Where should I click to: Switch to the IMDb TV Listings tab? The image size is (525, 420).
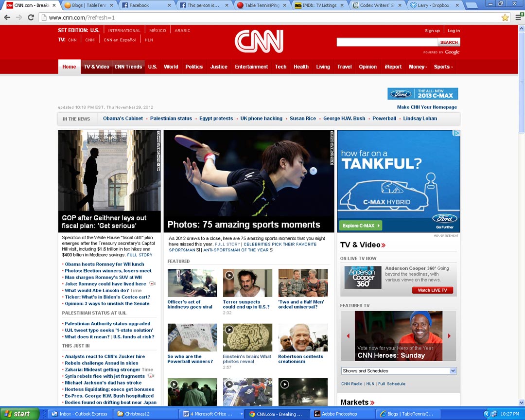319,5
